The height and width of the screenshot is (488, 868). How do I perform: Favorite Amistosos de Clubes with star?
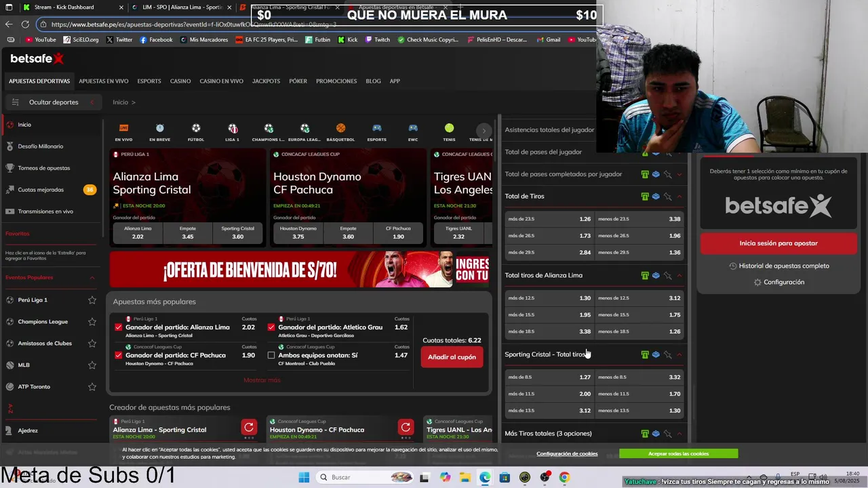click(x=92, y=344)
